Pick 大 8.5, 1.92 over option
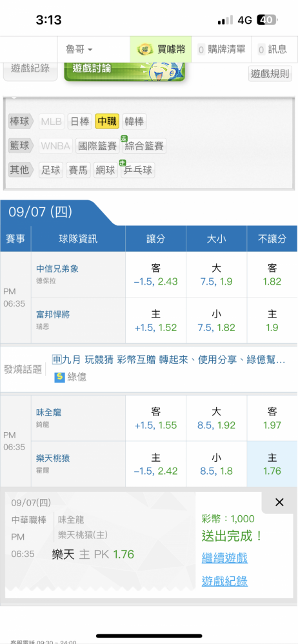This screenshot has width=298, height=644. pyautogui.click(x=217, y=419)
